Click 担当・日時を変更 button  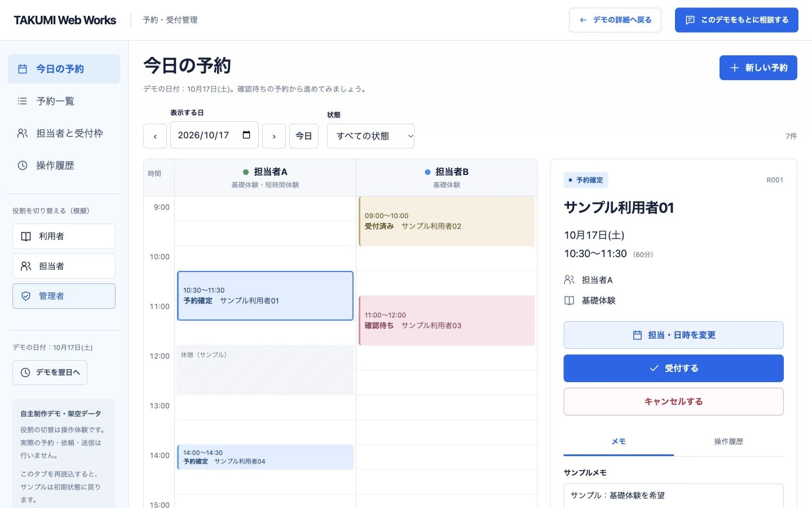pos(673,335)
